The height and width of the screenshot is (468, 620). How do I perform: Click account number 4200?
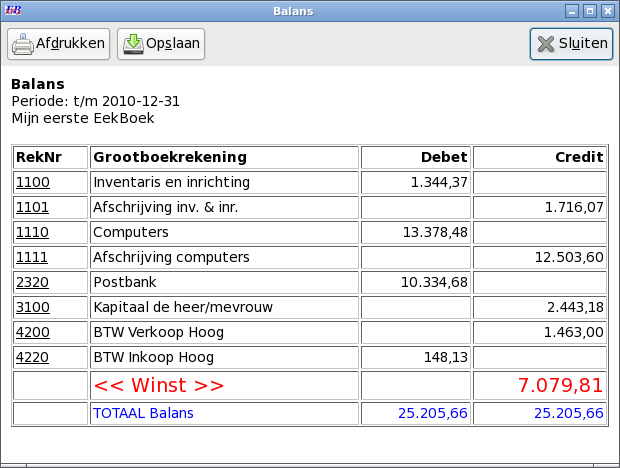click(x=32, y=332)
